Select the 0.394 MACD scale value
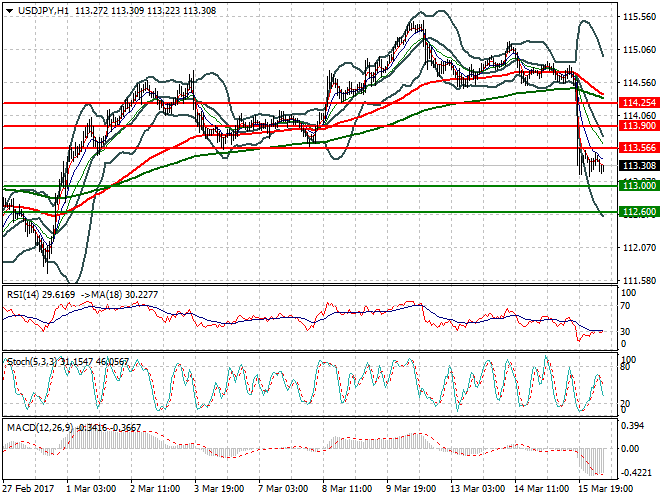Viewport: 660px width, 500px height. (633, 426)
